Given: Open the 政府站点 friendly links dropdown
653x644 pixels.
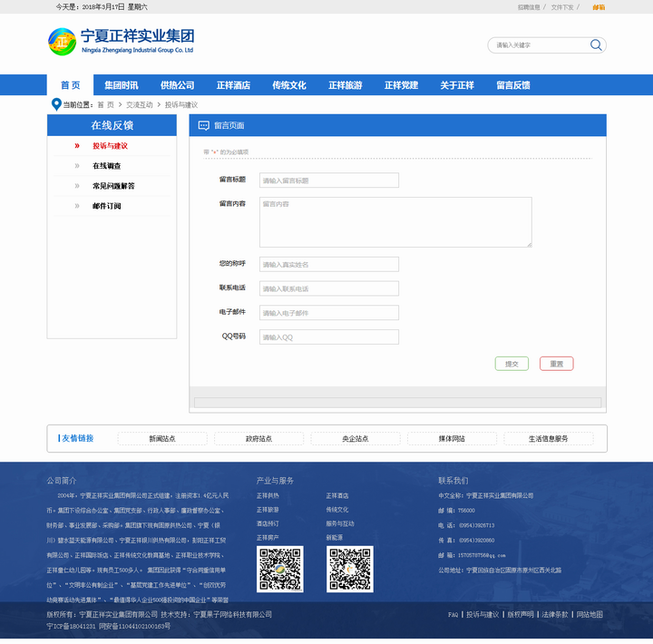Looking at the screenshot, I should 259,439.
